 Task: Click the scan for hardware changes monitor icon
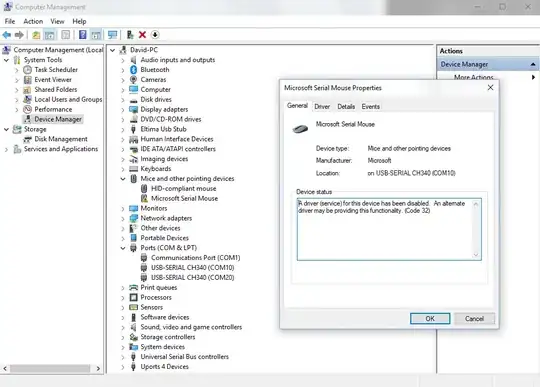point(112,35)
